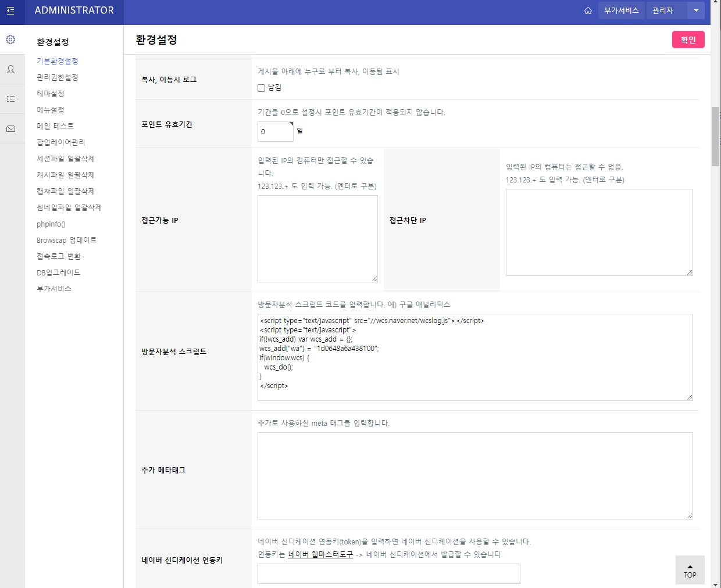721x588 pixels.
Task: Open the list sidebar icon
Action: coord(10,99)
